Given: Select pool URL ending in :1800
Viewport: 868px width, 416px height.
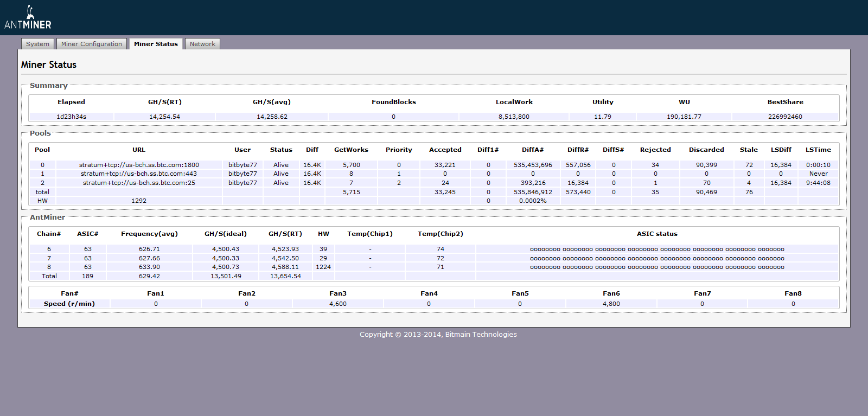Looking at the screenshot, I should coord(139,165).
